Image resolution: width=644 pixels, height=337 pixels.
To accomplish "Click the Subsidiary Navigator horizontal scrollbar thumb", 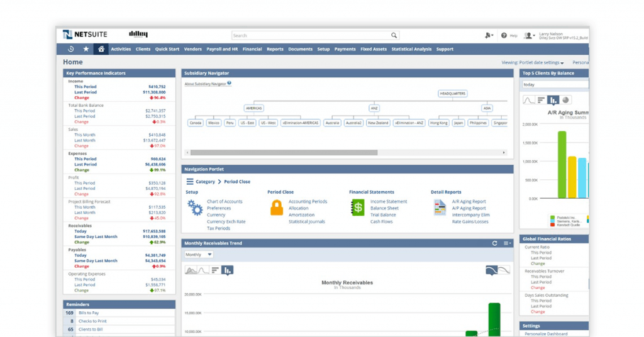I will (x=284, y=153).
